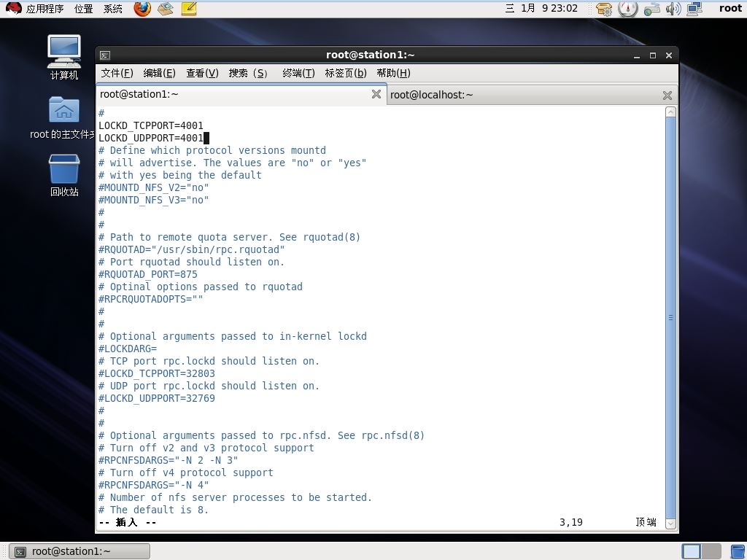
Task: Open the 系统 panel menu
Action: click(x=113, y=9)
